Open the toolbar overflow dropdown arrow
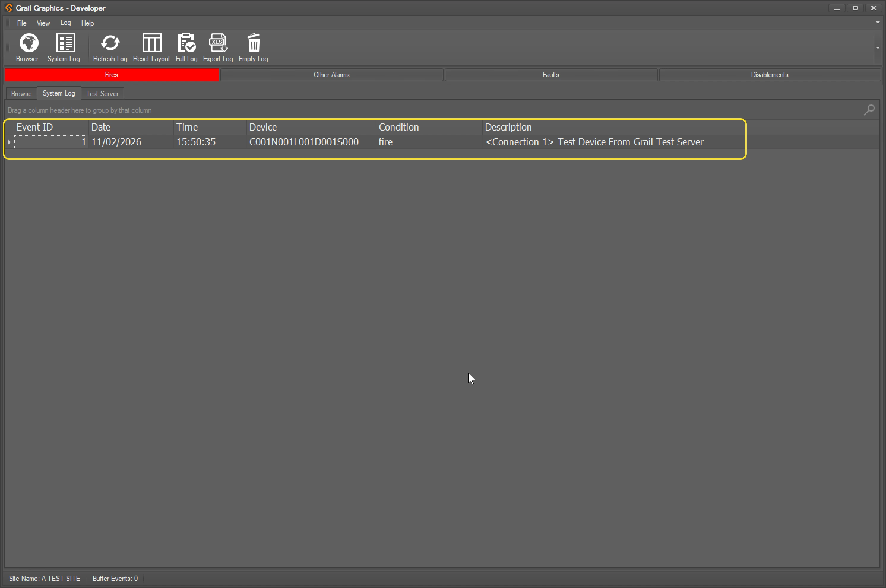 point(878,48)
